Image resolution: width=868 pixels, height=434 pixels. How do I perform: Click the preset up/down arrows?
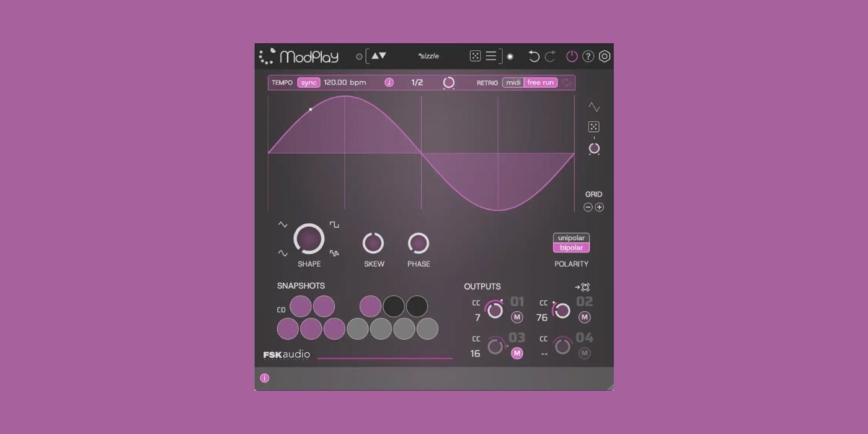[378, 56]
